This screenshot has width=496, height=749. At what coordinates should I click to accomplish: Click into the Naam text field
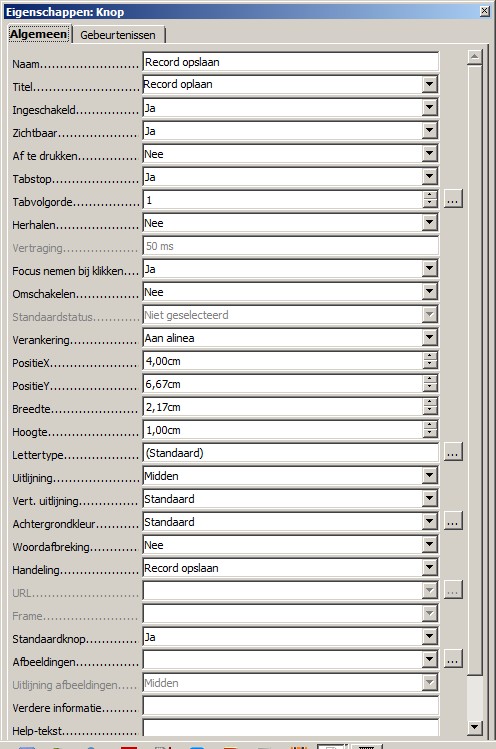tap(291, 62)
